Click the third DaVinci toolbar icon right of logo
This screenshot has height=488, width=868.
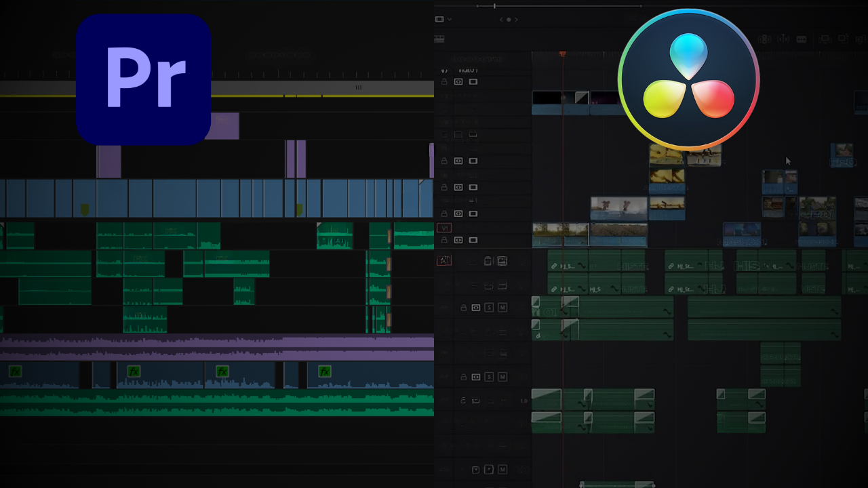coord(802,39)
